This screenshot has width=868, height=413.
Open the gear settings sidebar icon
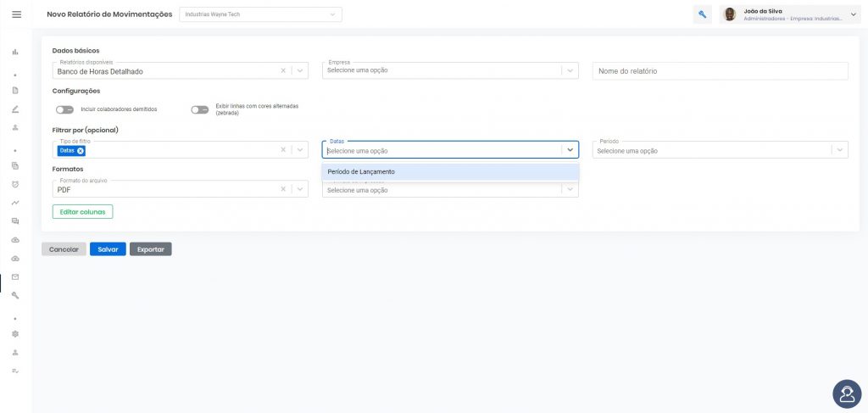[x=15, y=334]
